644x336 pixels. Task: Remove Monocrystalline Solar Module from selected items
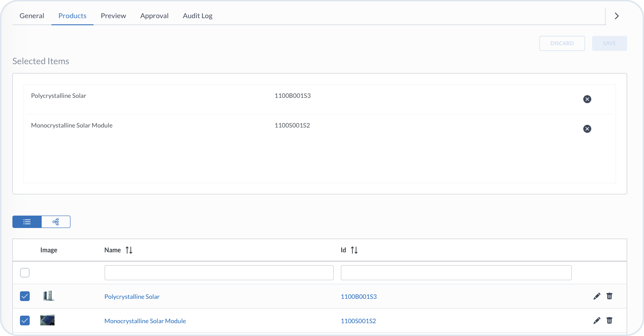click(x=587, y=129)
